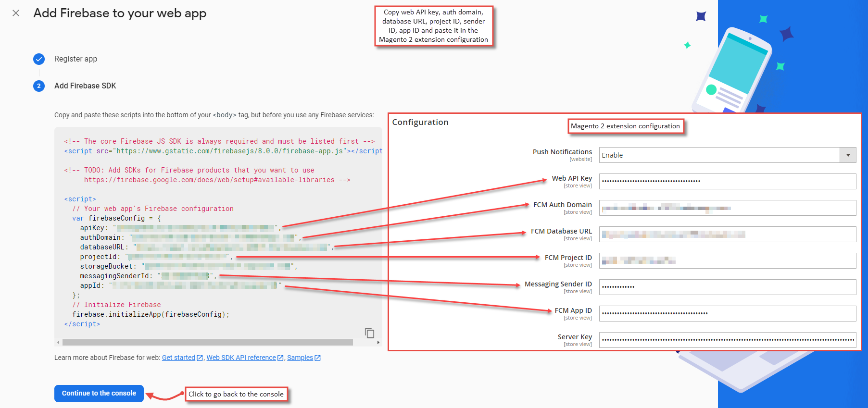Click the storageBucket line in code
The image size is (868, 408).
[189, 266]
